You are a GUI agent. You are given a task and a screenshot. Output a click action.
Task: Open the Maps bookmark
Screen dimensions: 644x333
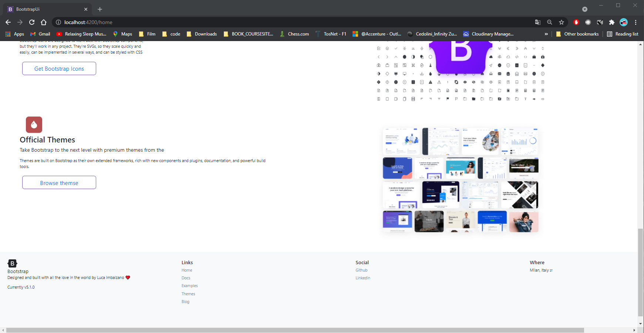point(122,34)
